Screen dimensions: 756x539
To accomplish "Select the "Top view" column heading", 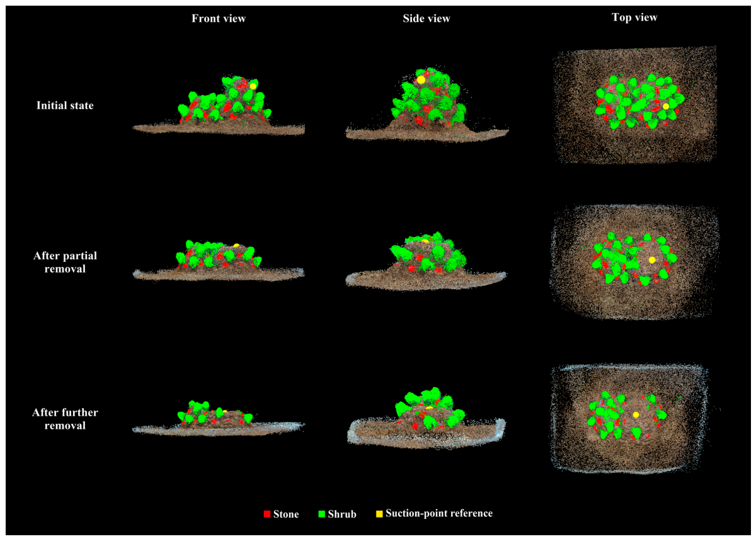I will 634,18.
